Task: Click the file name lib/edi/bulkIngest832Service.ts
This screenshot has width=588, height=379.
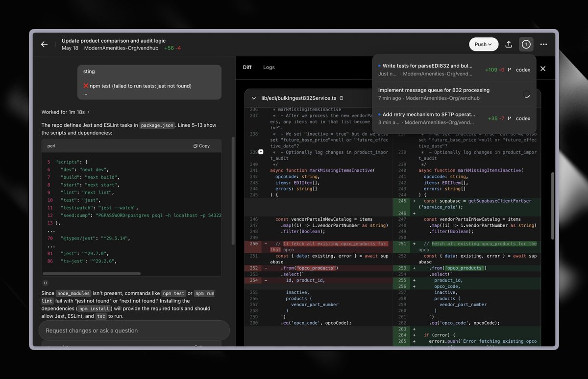Action: tap(299, 98)
